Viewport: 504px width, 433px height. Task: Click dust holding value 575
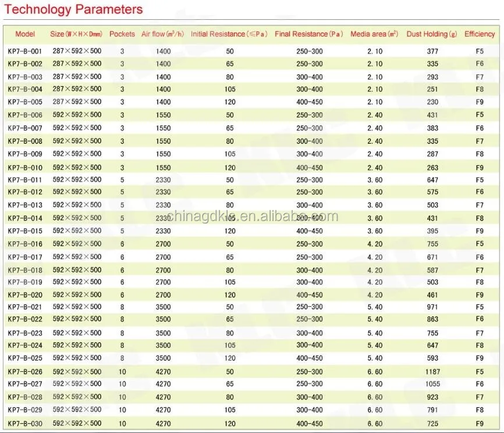tap(432, 192)
